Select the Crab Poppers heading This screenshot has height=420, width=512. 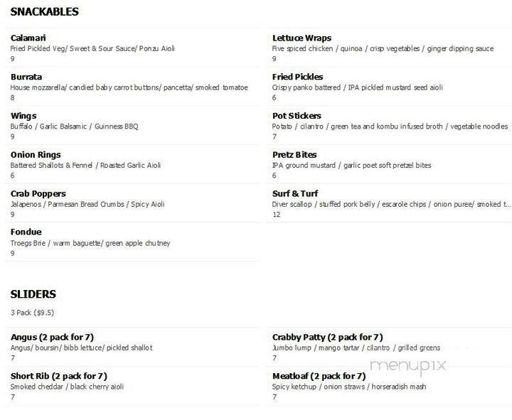tap(38, 193)
